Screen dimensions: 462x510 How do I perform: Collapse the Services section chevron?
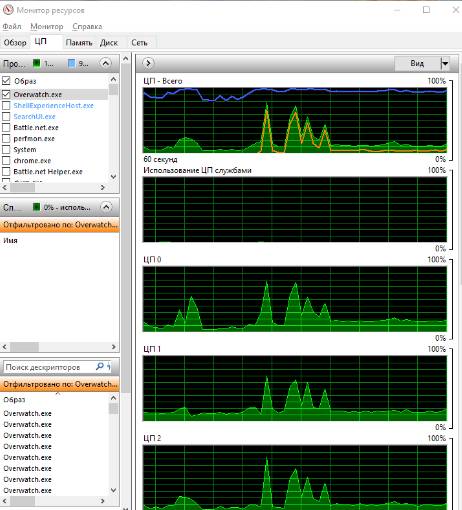click(106, 207)
